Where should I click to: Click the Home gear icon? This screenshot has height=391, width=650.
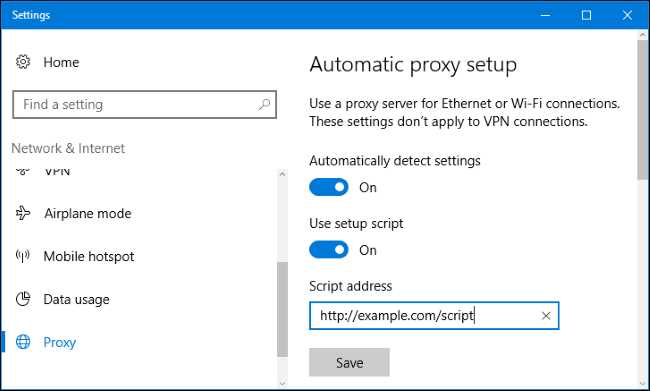(x=23, y=62)
